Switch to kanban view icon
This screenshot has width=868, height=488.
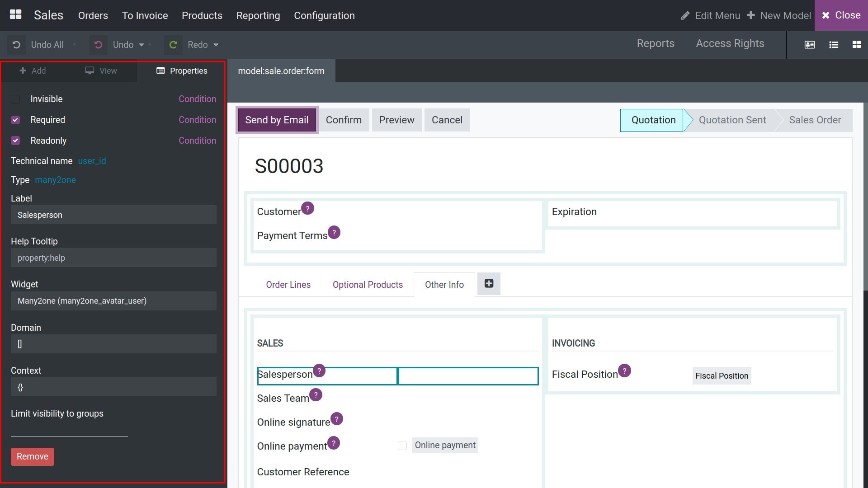pyautogui.click(x=856, y=45)
